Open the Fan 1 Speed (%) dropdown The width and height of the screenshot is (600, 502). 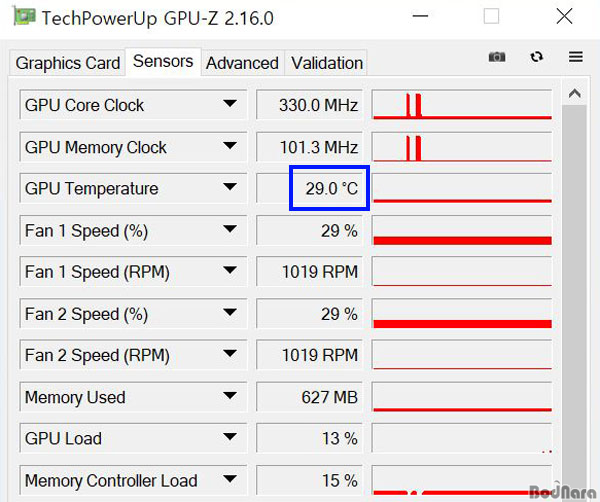[231, 230]
